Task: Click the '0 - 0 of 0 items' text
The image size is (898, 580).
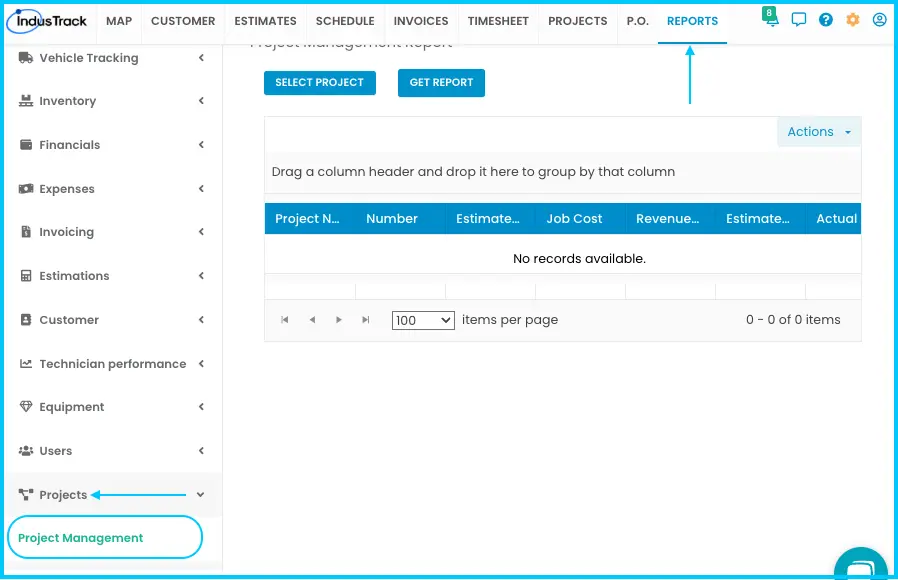Action: pos(793,319)
